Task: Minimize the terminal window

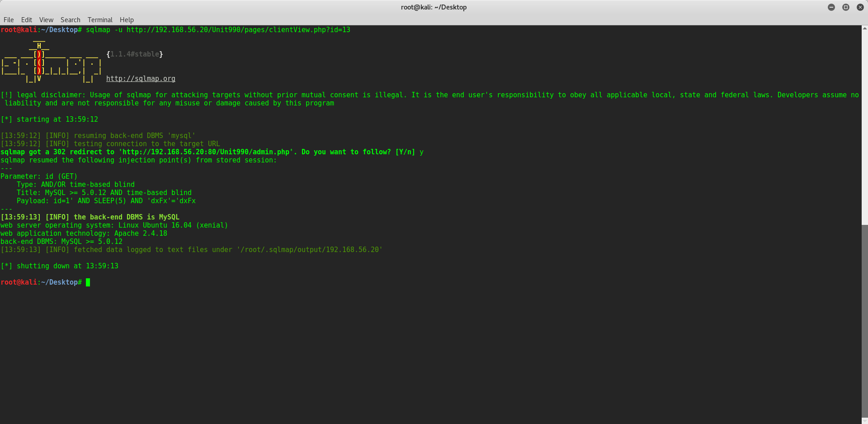Action: click(831, 7)
